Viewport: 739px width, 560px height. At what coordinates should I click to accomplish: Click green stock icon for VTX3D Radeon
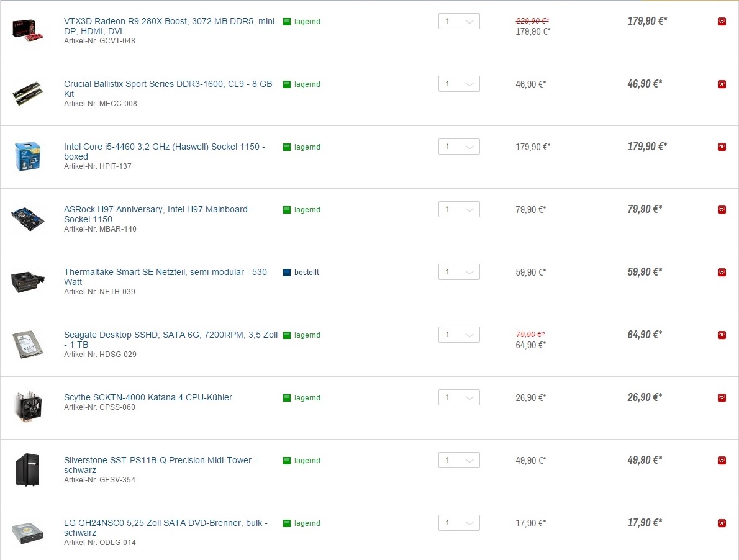coord(286,22)
